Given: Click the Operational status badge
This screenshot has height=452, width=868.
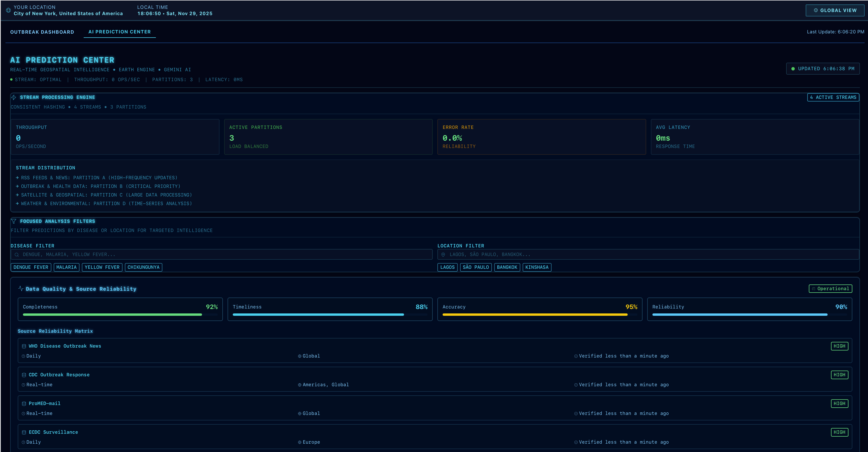Looking at the screenshot, I should tap(830, 289).
